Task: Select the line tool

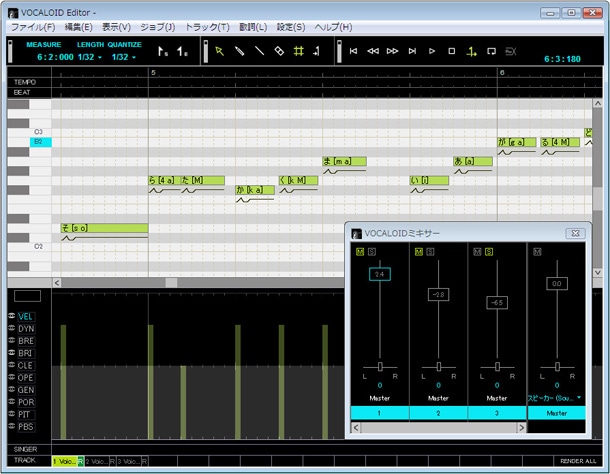Action: pyautogui.click(x=259, y=50)
